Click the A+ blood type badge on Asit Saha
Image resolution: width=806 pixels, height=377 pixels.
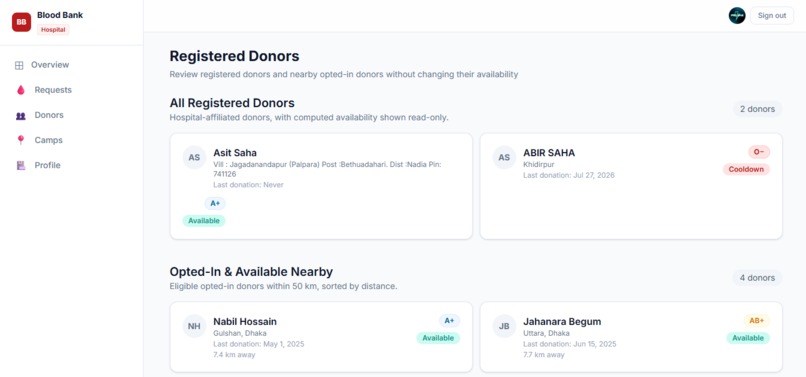click(215, 204)
